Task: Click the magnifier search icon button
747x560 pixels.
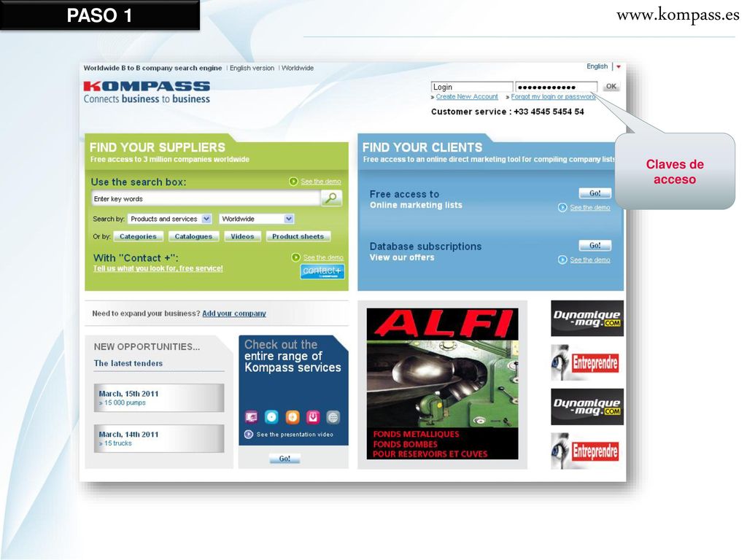Action: (331, 198)
